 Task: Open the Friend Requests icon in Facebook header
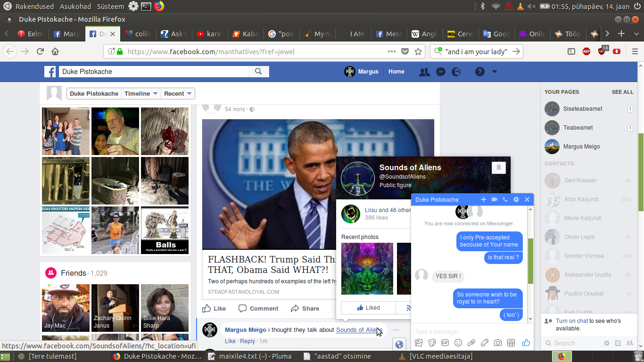coord(424,72)
